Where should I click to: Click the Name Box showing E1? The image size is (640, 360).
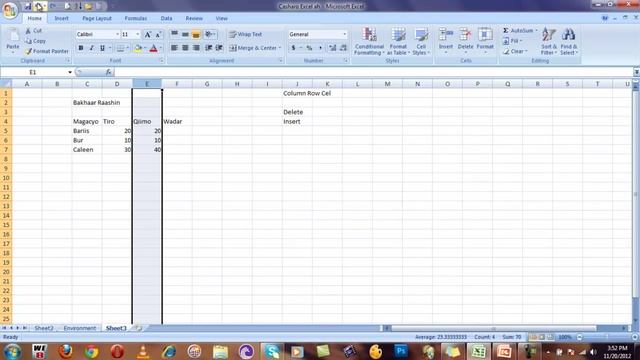click(x=33, y=72)
